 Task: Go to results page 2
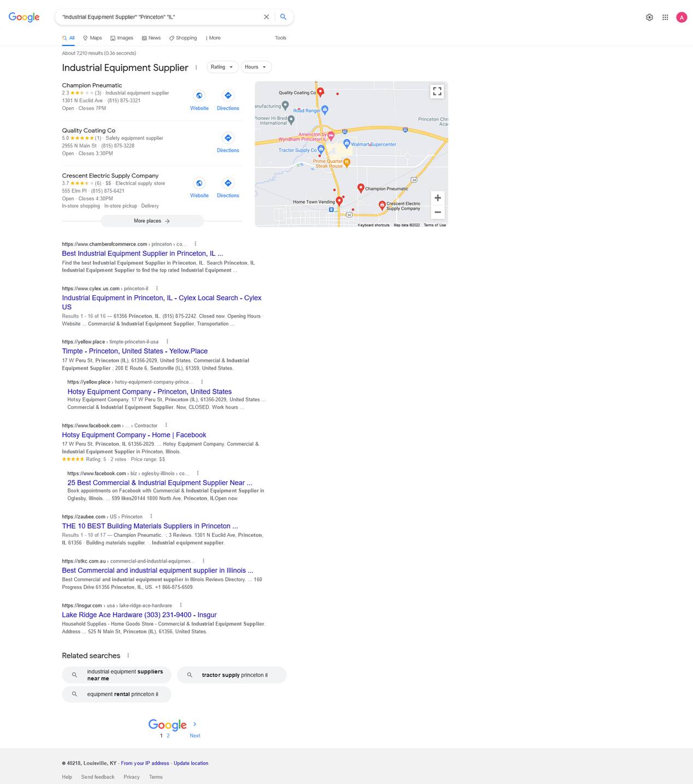(x=168, y=736)
